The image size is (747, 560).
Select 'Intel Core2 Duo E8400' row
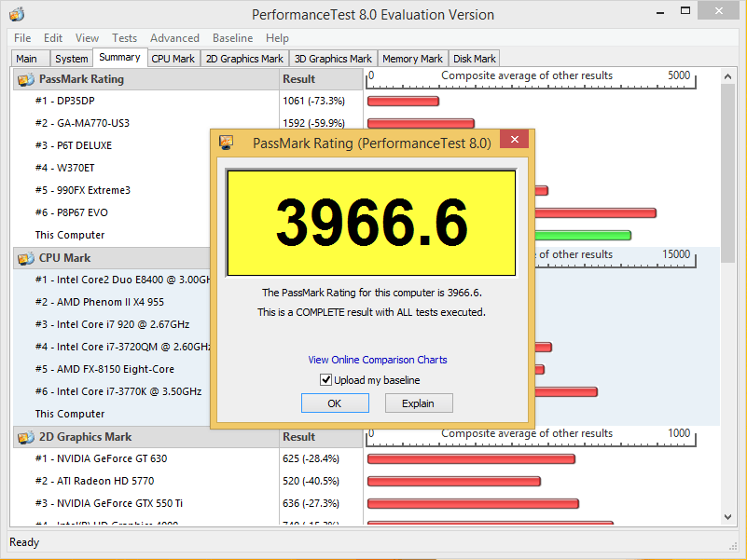(122, 280)
